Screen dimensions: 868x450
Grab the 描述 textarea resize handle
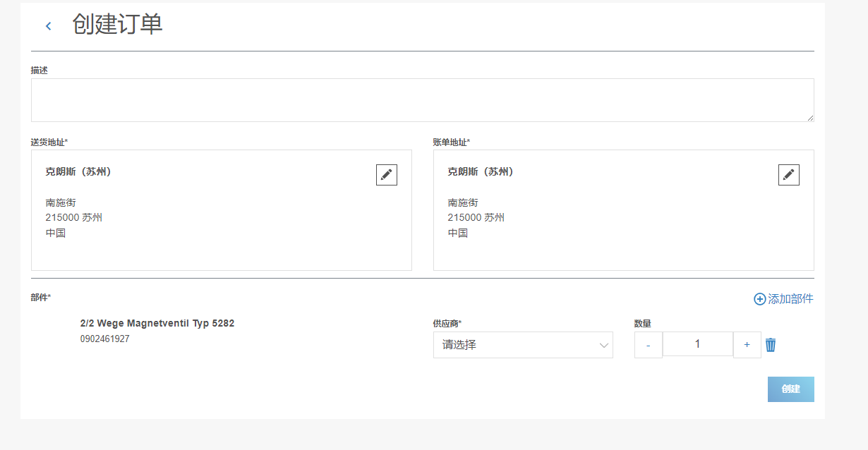tap(810, 118)
